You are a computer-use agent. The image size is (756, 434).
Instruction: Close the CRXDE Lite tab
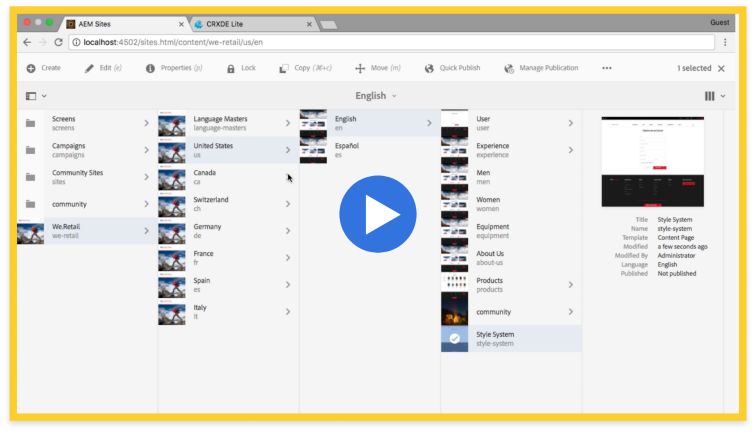[x=309, y=24]
